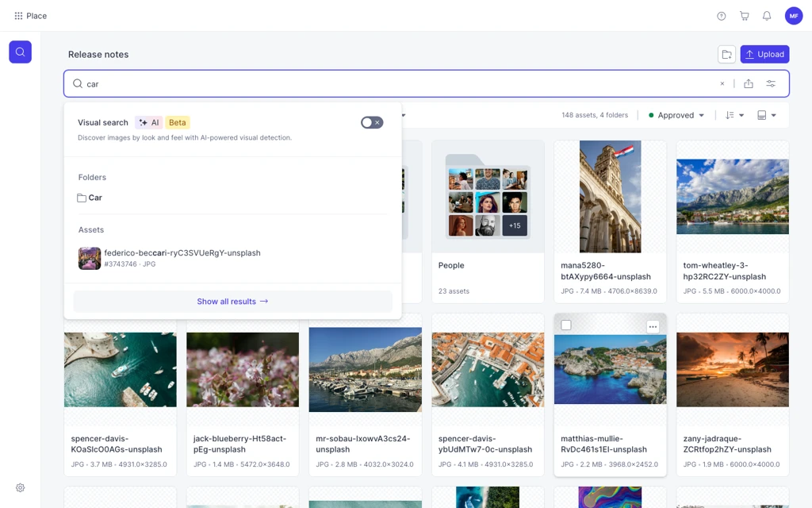
Task: Tick the checkbox on the matthias-mullie card
Action: point(566,325)
